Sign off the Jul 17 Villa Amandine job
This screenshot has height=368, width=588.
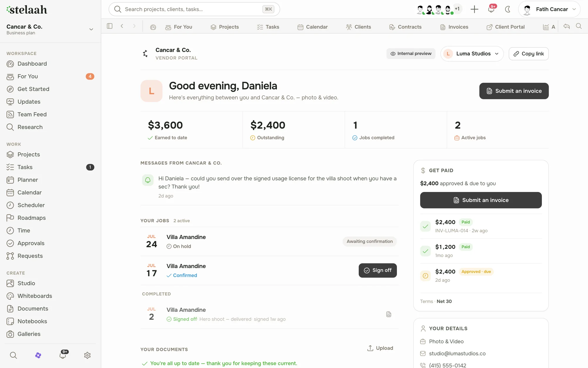coord(377,270)
